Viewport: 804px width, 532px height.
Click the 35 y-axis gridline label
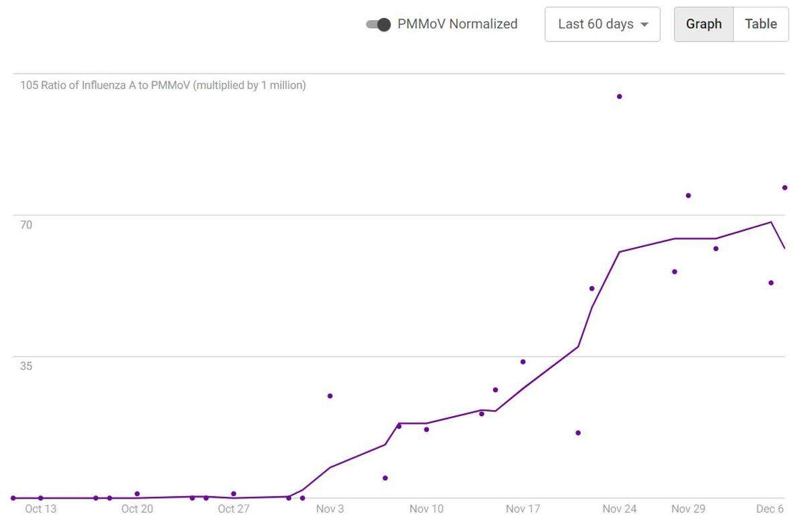coord(26,367)
